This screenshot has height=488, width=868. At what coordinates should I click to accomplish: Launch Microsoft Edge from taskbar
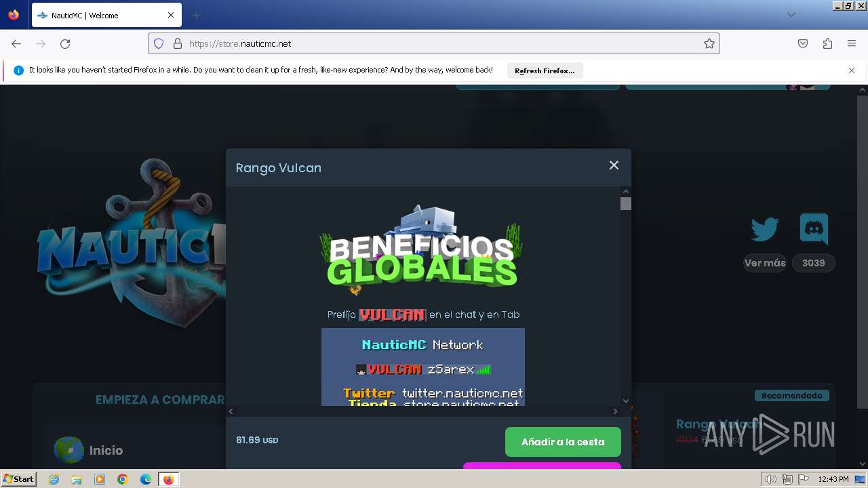tap(146, 479)
